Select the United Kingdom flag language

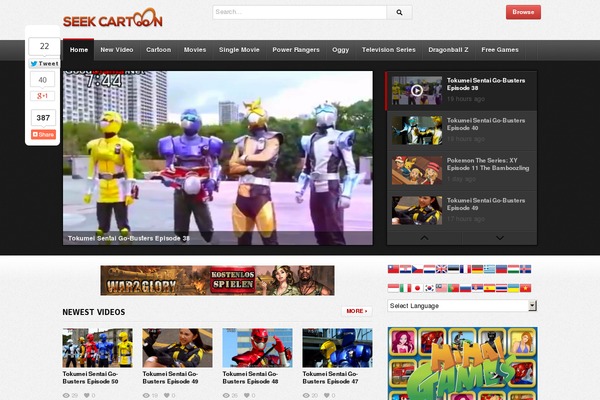pos(442,269)
